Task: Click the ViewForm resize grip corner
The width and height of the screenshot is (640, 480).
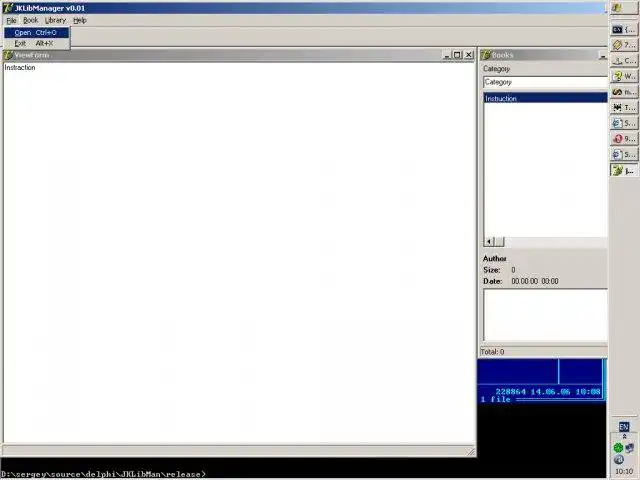Action: coord(471,451)
